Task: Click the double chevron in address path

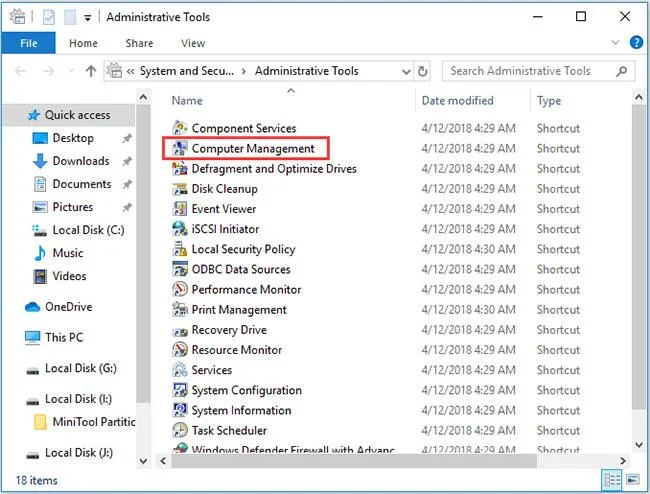Action: [131, 71]
